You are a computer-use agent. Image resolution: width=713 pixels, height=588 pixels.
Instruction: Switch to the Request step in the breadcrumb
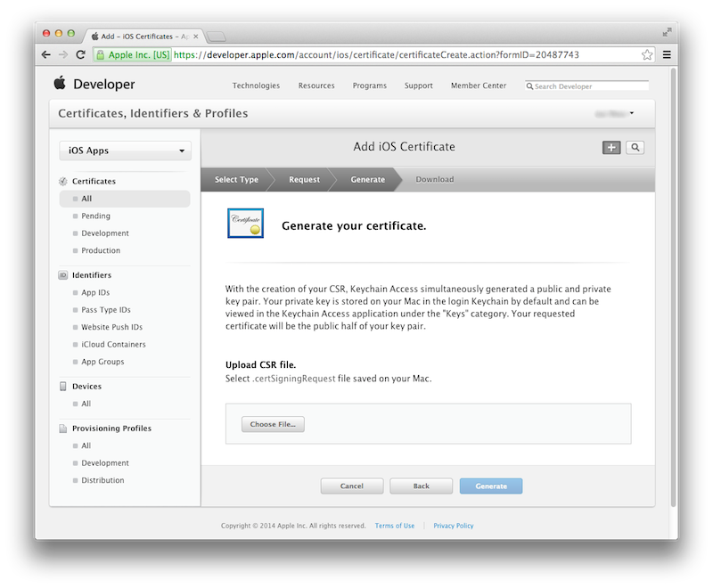[x=303, y=179]
